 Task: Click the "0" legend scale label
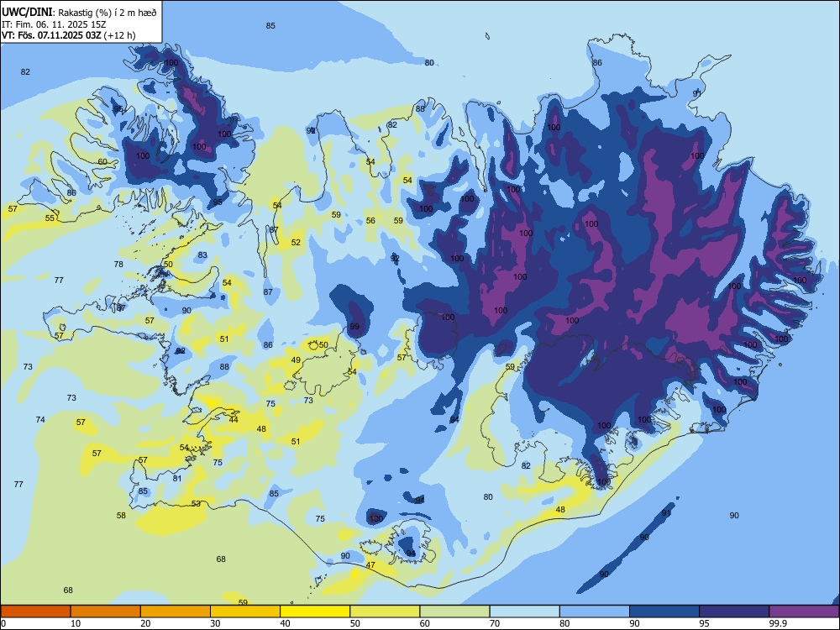click(x=3, y=623)
